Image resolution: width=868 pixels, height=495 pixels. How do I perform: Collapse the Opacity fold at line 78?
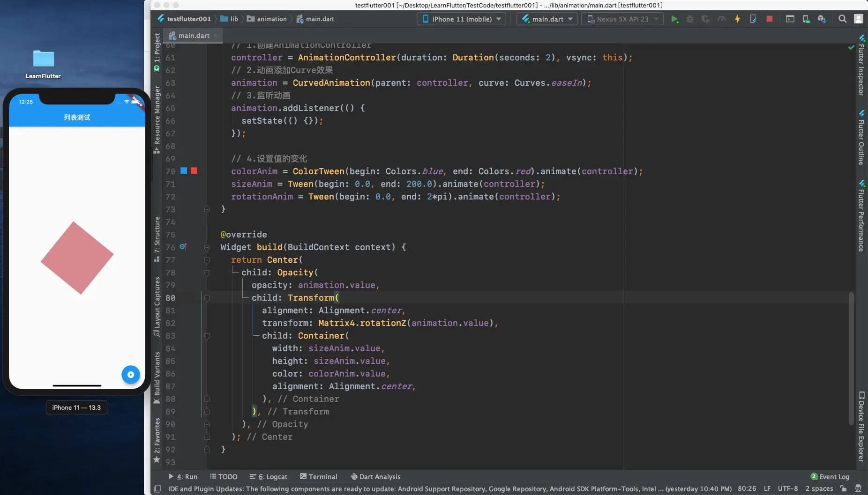[207, 273]
